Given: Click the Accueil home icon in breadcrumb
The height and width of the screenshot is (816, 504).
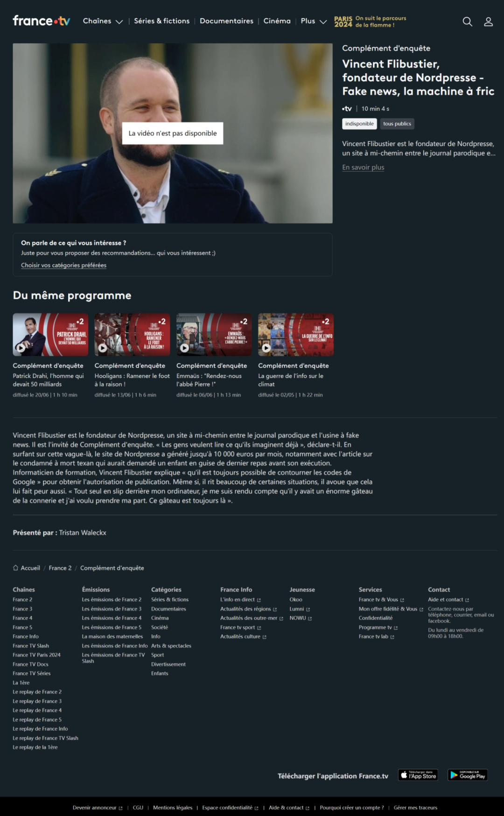Looking at the screenshot, I should click(x=15, y=568).
